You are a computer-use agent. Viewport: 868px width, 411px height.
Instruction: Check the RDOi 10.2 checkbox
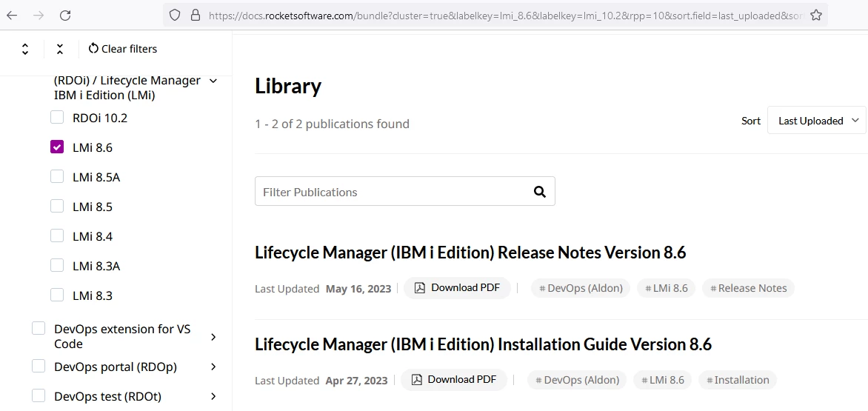[x=57, y=117]
